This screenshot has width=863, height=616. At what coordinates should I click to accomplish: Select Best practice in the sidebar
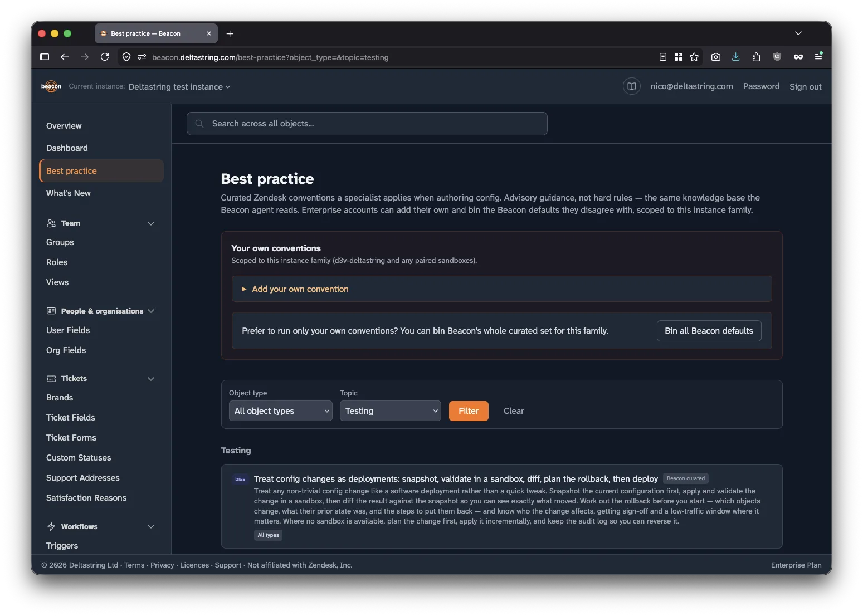[101, 171]
